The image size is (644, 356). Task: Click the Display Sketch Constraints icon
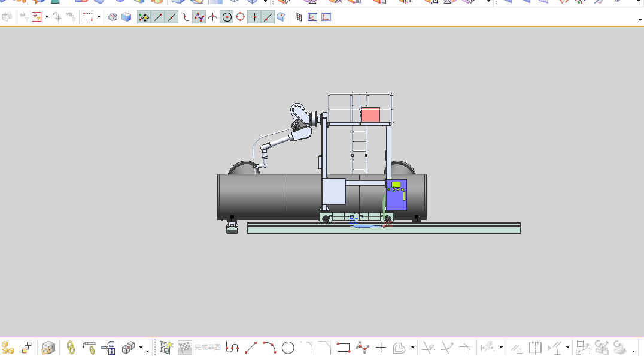(x=555, y=348)
